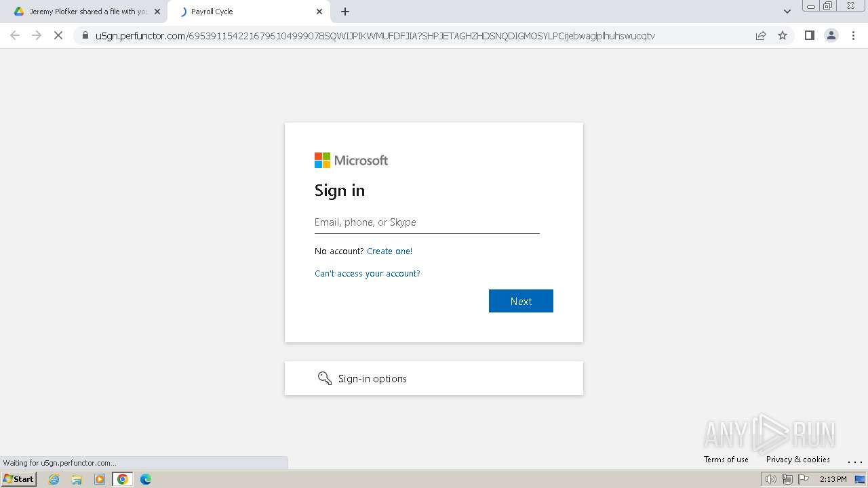Open a new tab with the plus button
The image size is (868, 488).
(345, 12)
